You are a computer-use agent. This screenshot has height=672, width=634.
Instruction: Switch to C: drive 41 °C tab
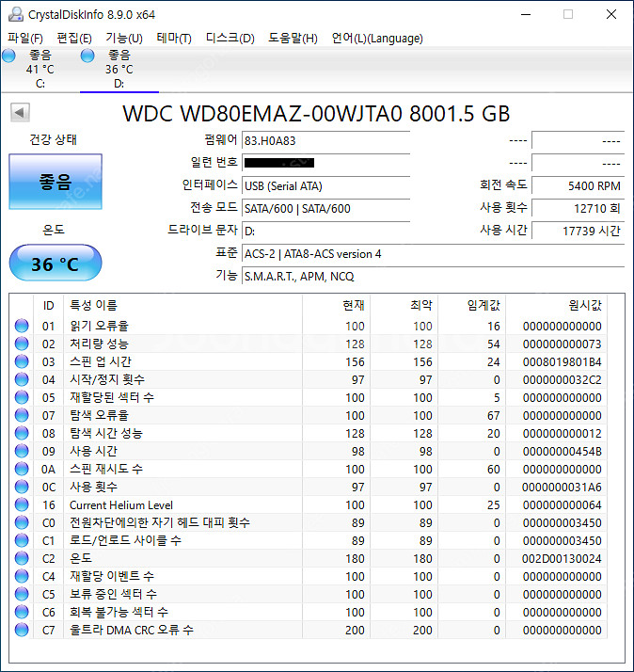pos(40,70)
